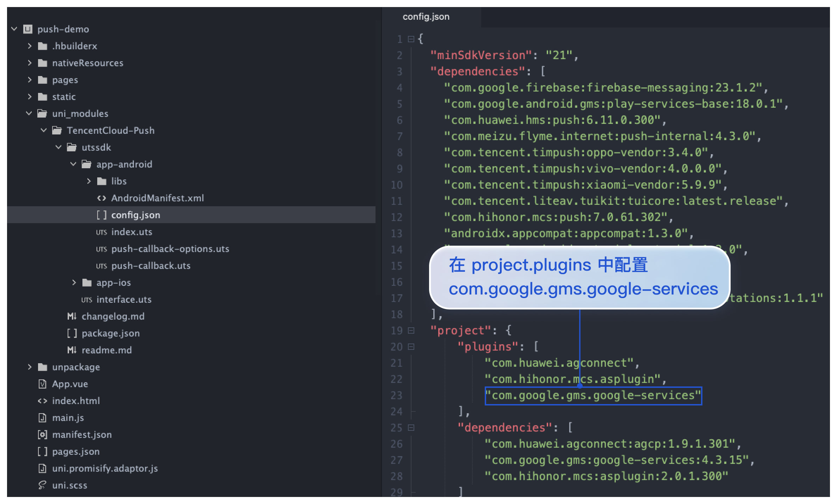The image size is (837, 504).
Task: Click the AndroidManifest.xml code file icon
Action: click(101, 198)
